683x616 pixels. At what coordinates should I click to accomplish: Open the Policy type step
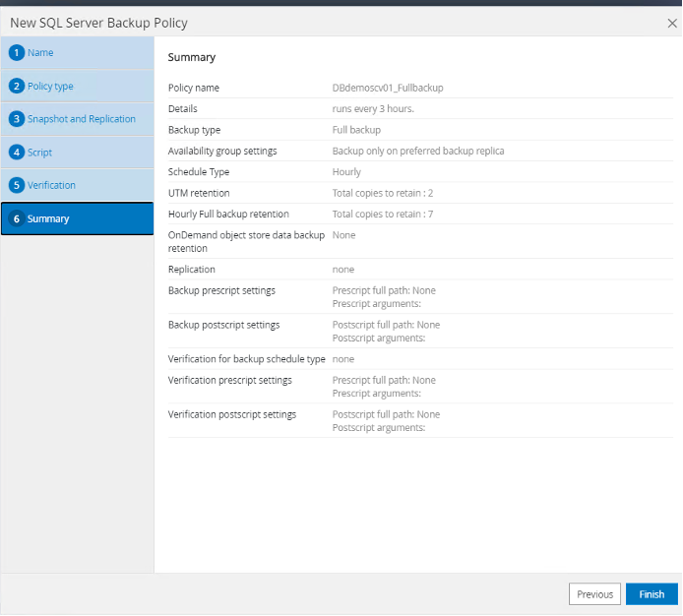[50, 86]
